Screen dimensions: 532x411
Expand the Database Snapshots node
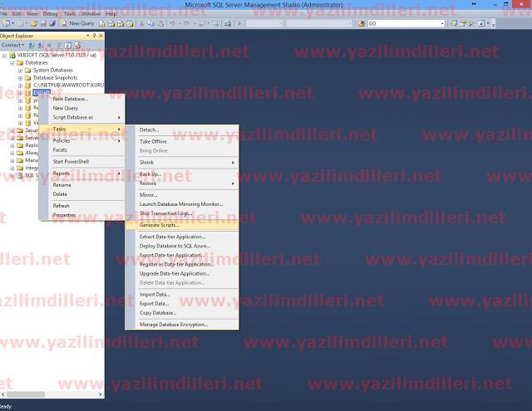click(x=20, y=78)
